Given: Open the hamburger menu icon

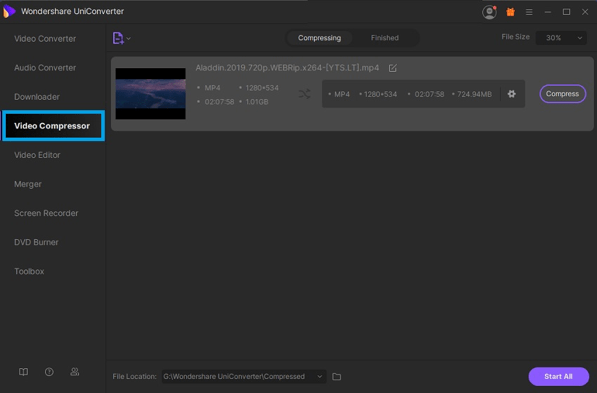Looking at the screenshot, I should [529, 12].
